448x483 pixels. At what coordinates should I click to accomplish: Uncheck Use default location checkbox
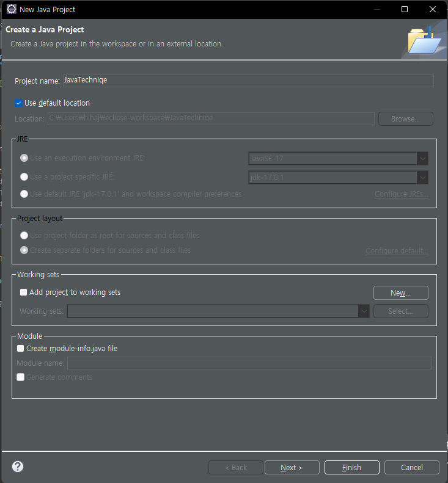click(x=18, y=103)
